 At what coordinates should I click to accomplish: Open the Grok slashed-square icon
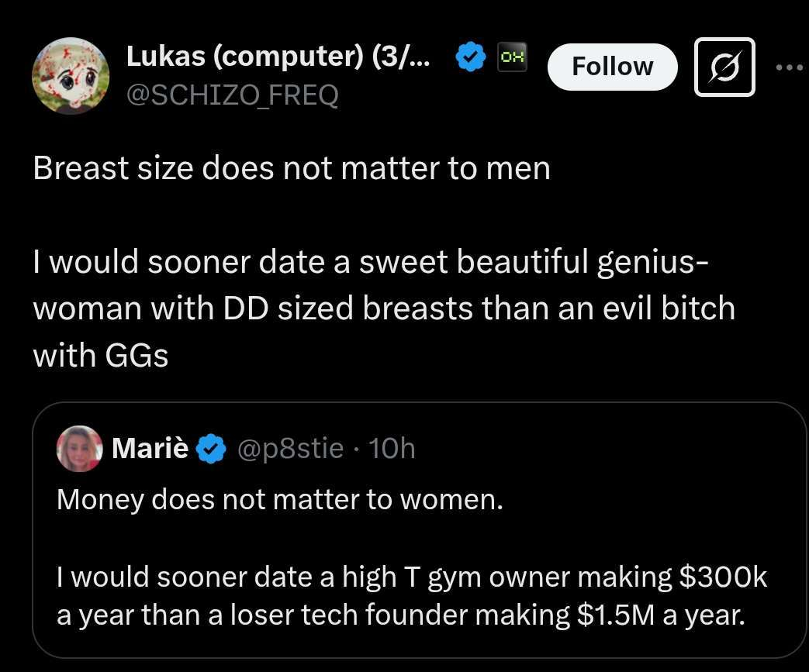tap(724, 67)
